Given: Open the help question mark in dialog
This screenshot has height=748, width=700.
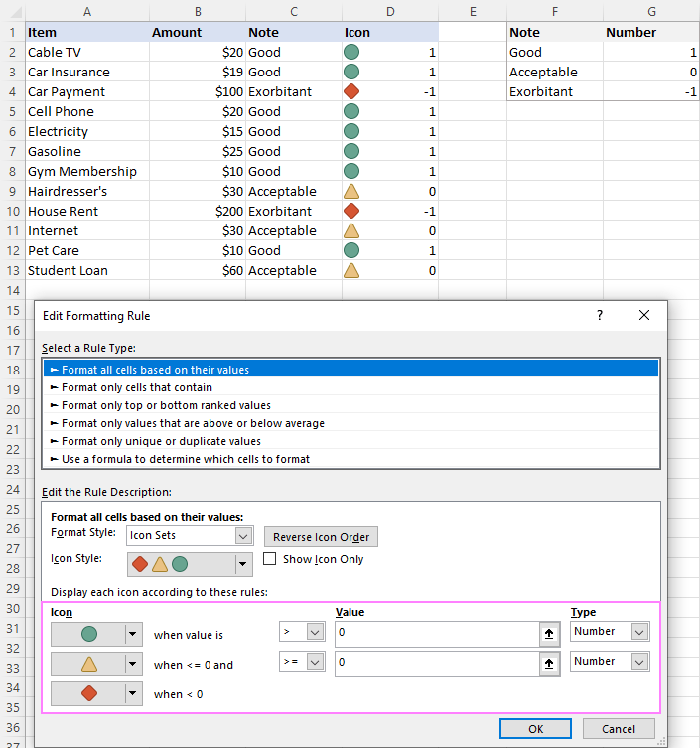Looking at the screenshot, I should pos(600,315).
